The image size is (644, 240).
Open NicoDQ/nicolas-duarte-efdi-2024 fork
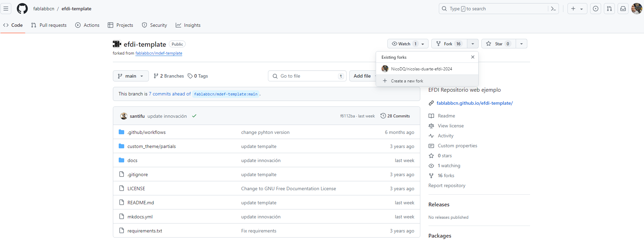click(x=427, y=69)
